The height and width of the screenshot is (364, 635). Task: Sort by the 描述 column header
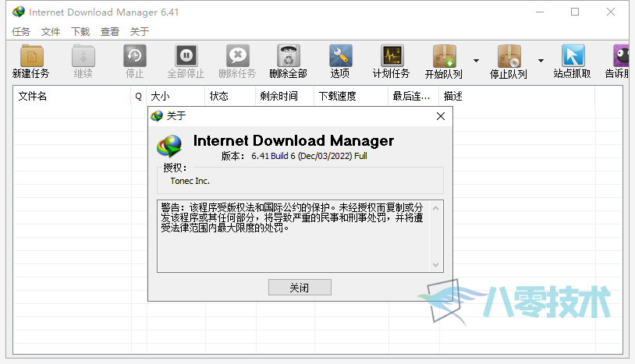(517, 96)
